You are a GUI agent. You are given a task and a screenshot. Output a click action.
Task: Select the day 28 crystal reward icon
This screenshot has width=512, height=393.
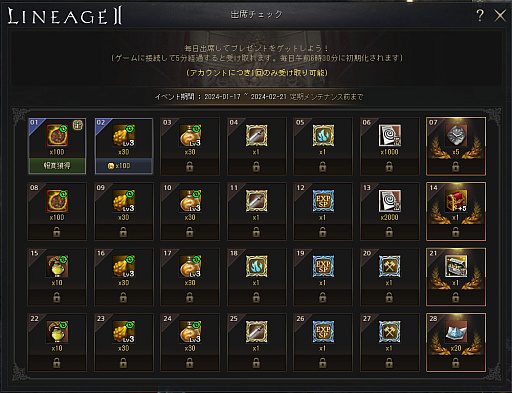[x=456, y=332]
